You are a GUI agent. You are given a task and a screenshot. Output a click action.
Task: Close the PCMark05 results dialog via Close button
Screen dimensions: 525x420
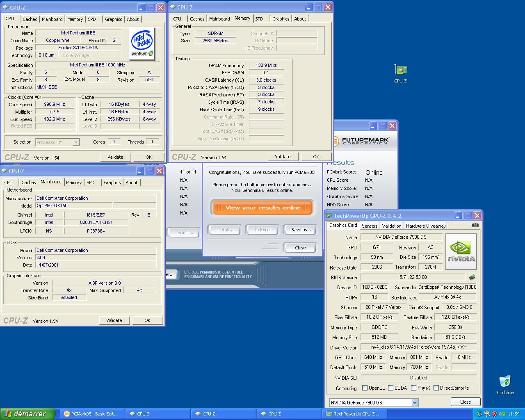coord(300,248)
